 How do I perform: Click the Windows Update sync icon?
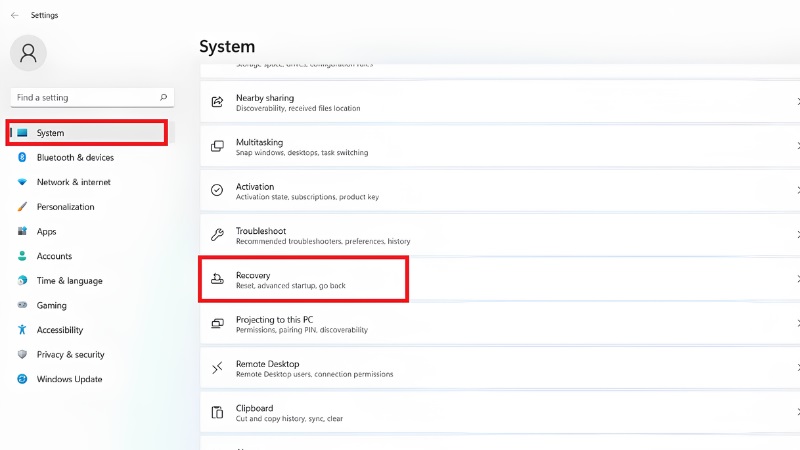22,379
